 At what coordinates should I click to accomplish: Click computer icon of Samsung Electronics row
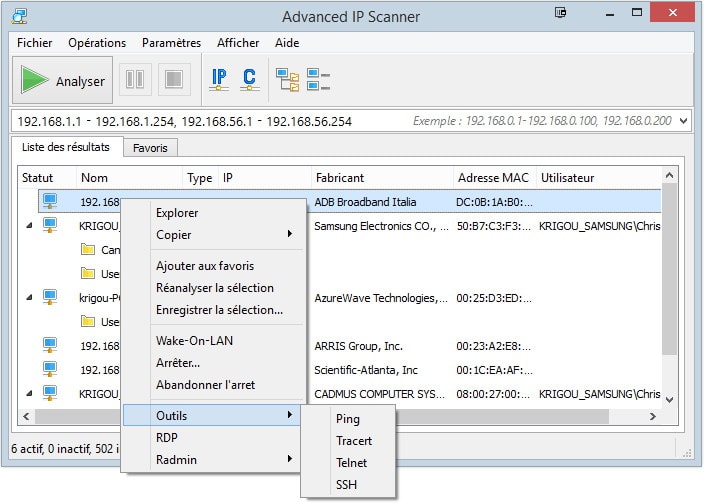[x=50, y=225]
